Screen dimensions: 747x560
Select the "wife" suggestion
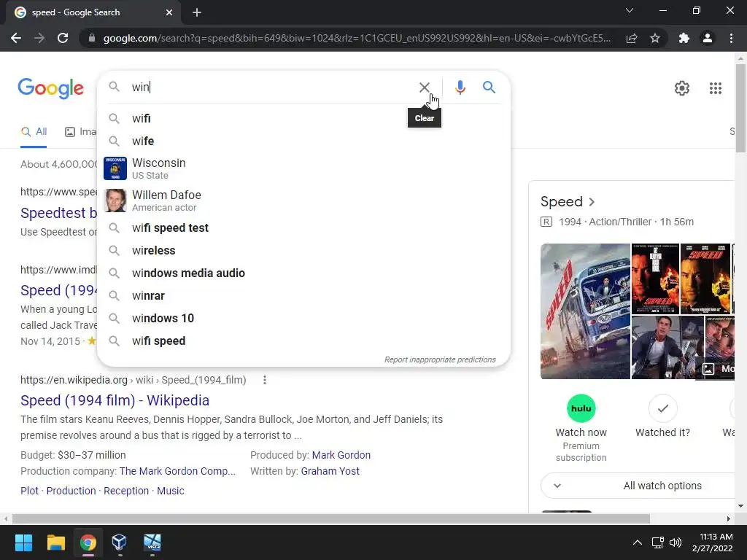click(303, 141)
